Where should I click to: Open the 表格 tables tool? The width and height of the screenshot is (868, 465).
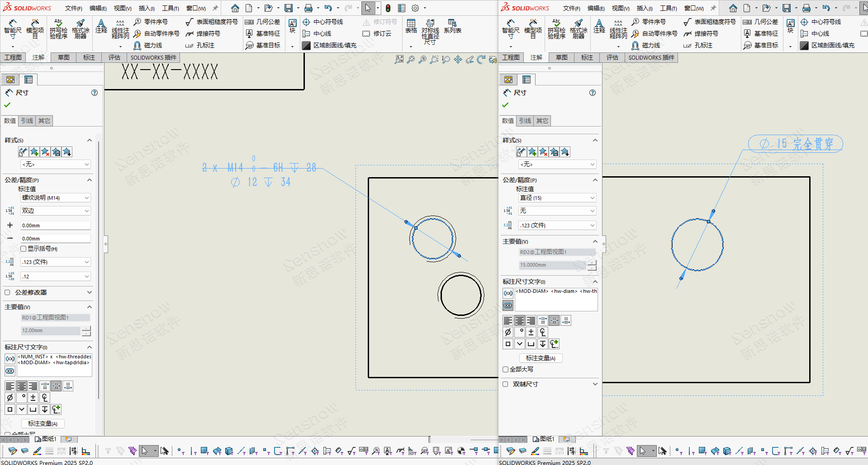tap(411, 26)
